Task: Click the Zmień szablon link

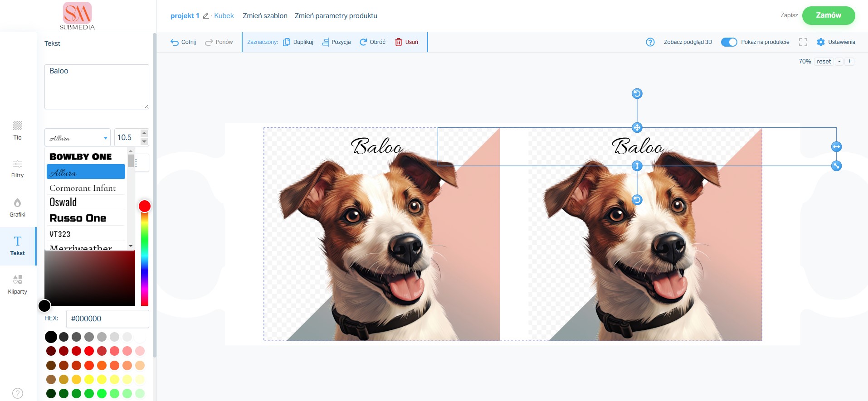Action: point(265,16)
